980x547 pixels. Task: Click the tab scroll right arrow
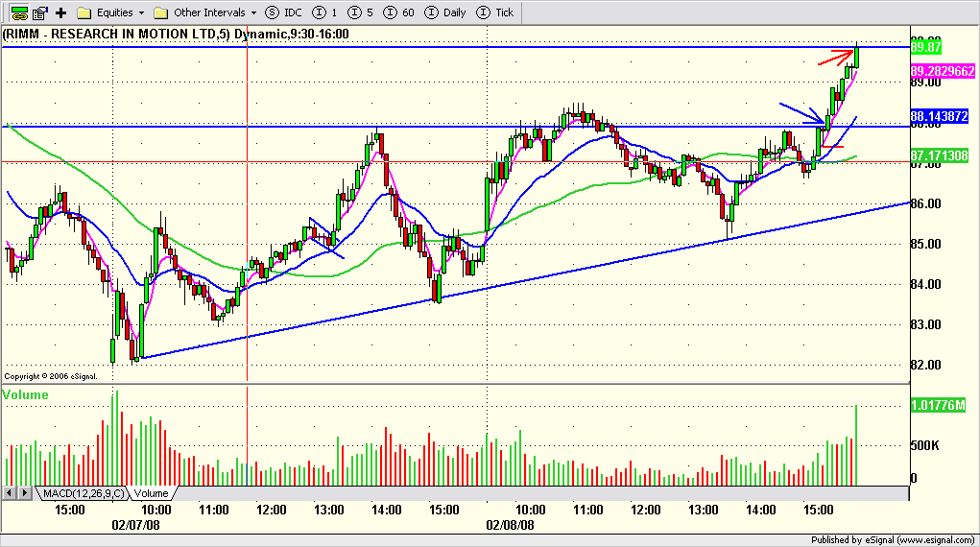tap(24, 493)
